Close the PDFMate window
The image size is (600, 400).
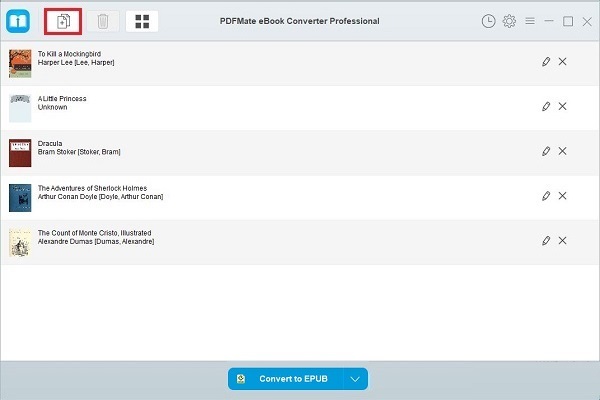pyautogui.click(x=587, y=21)
